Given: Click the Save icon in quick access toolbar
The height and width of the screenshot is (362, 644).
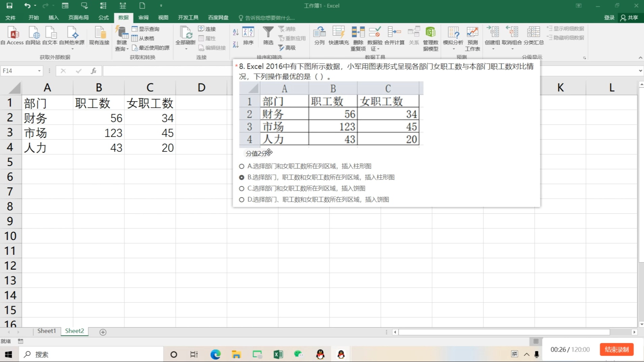Looking at the screenshot, I should tap(9, 5).
